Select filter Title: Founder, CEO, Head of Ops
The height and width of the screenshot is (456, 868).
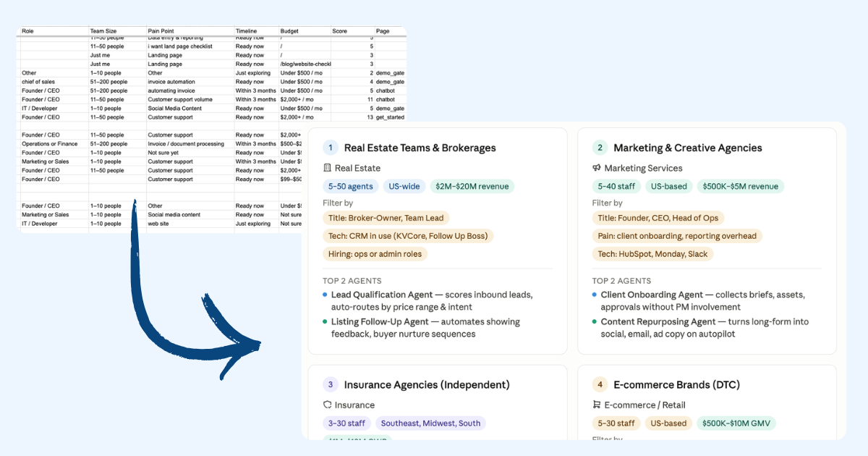pyautogui.click(x=658, y=218)
